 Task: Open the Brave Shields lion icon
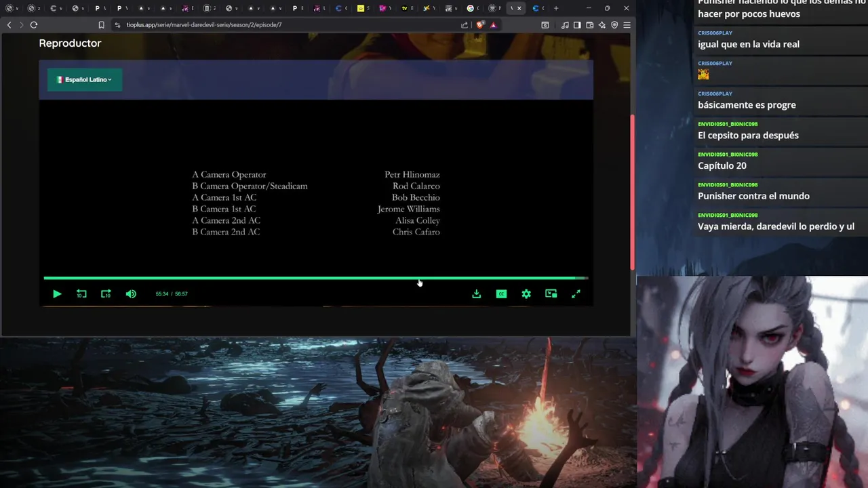480,25
